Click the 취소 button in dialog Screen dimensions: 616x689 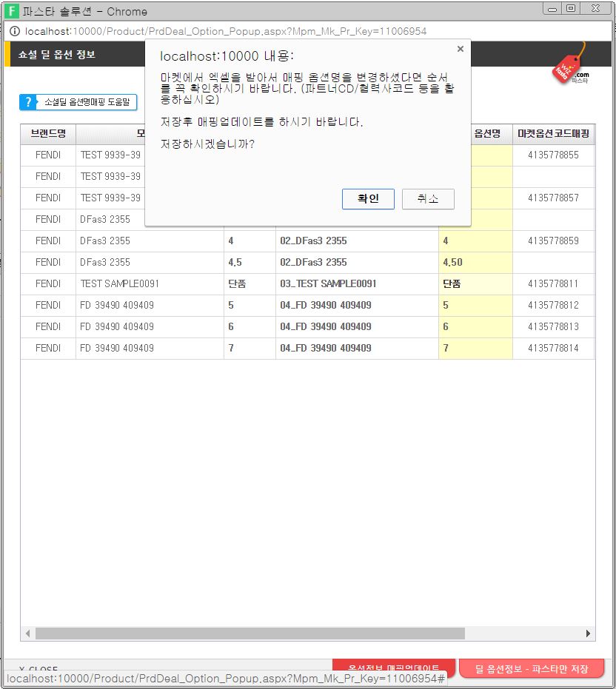click(428, 199)
